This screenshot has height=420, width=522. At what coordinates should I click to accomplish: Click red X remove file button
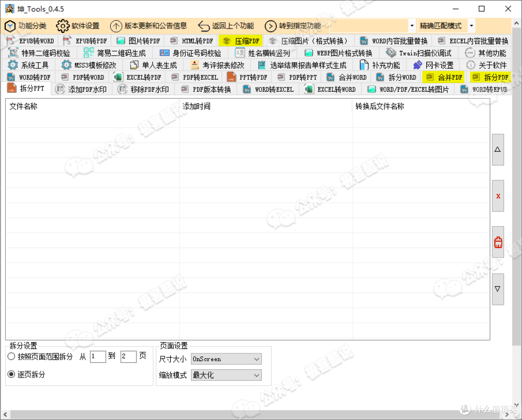point(498,196)
